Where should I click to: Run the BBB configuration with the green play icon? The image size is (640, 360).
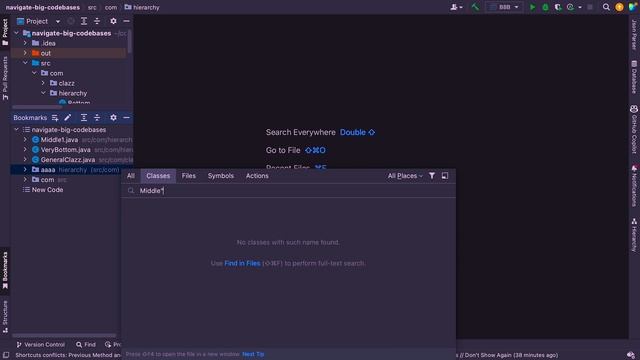pos(532,7)
